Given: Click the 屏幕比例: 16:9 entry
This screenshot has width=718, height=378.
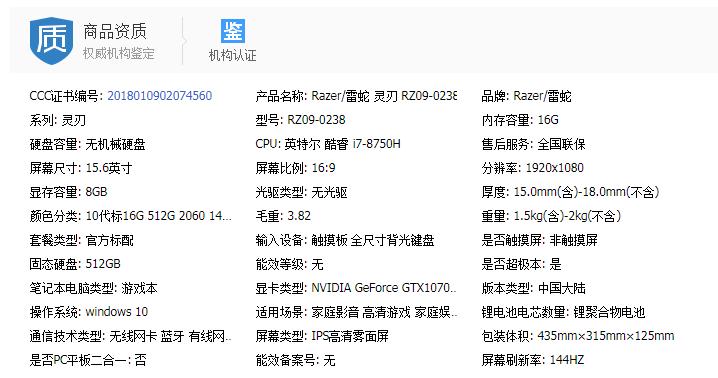Looking at the screenshot, I should click(x=295, y=168).
